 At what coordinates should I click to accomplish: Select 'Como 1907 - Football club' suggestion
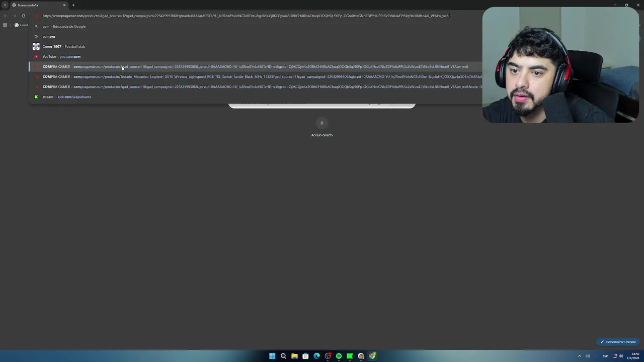tap(255, 46)
